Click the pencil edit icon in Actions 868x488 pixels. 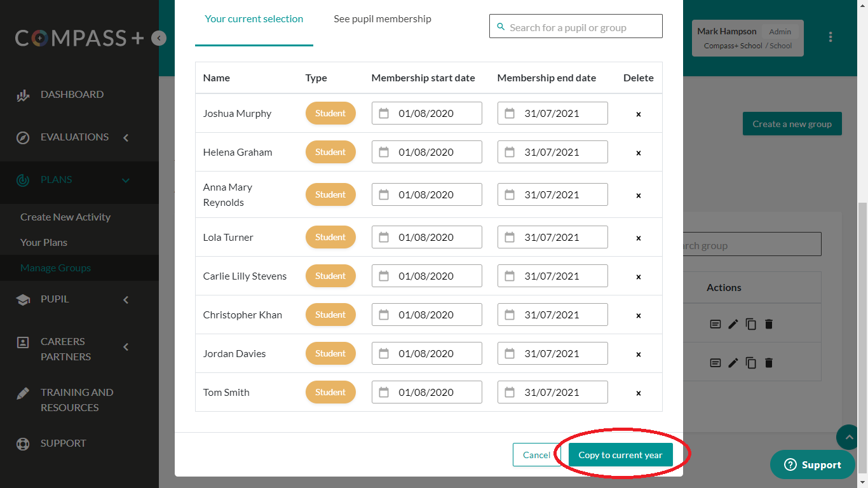click(x=733, y=324)
